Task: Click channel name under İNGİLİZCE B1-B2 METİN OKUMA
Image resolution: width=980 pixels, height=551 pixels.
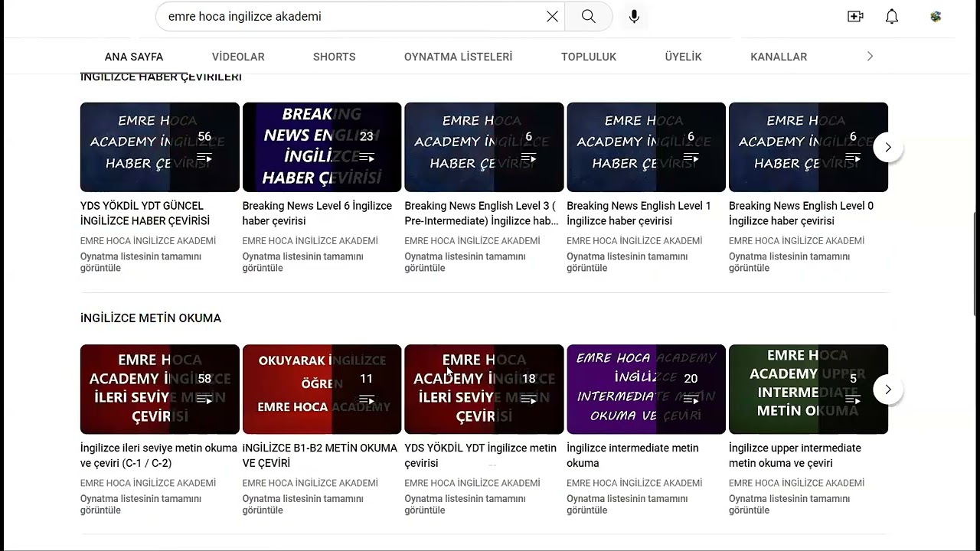Action: [x=310, y=483]
